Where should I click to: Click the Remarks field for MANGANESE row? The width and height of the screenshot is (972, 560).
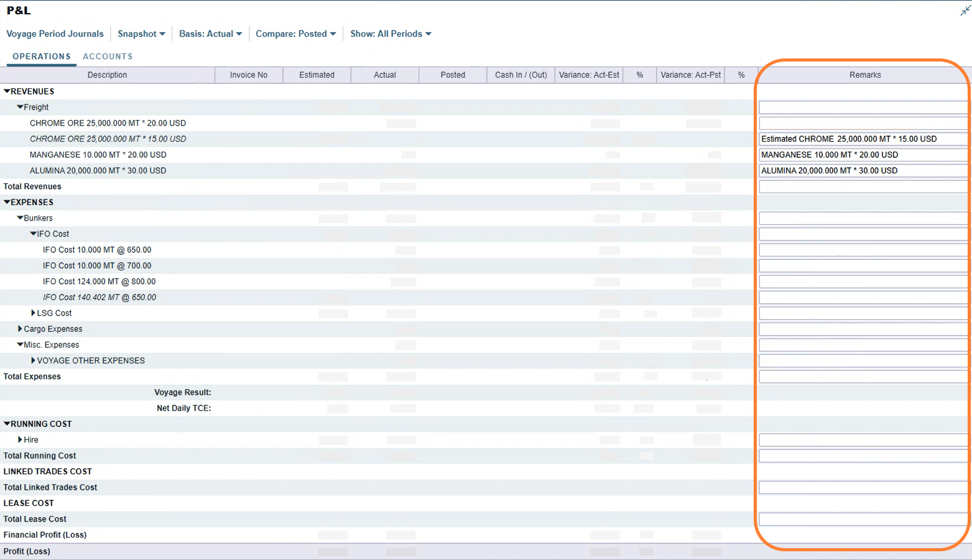[x=863, y=155]
